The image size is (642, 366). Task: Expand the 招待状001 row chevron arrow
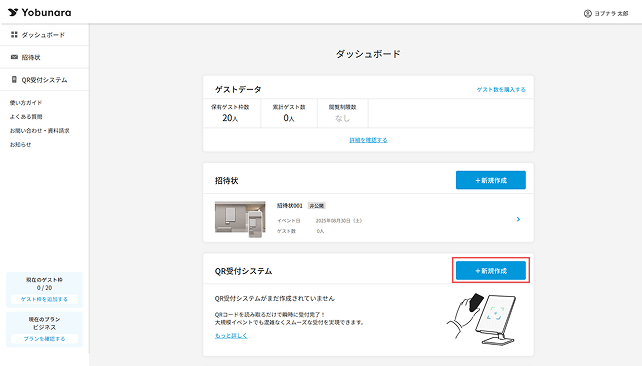coord(518,219)
